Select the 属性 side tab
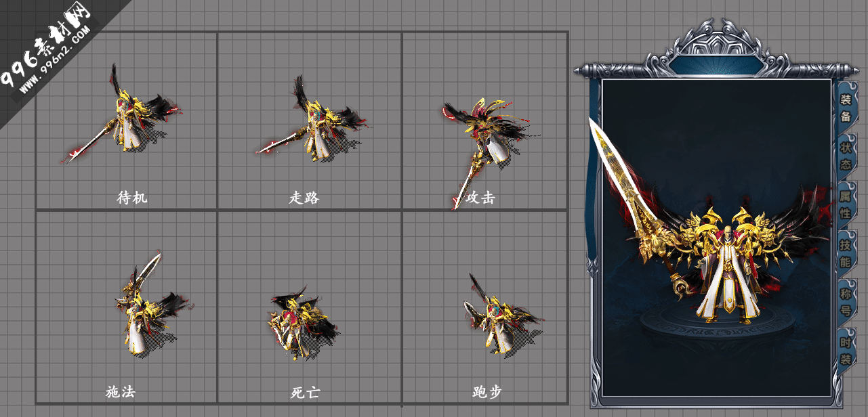868x417 pixels. coord(846,204)
